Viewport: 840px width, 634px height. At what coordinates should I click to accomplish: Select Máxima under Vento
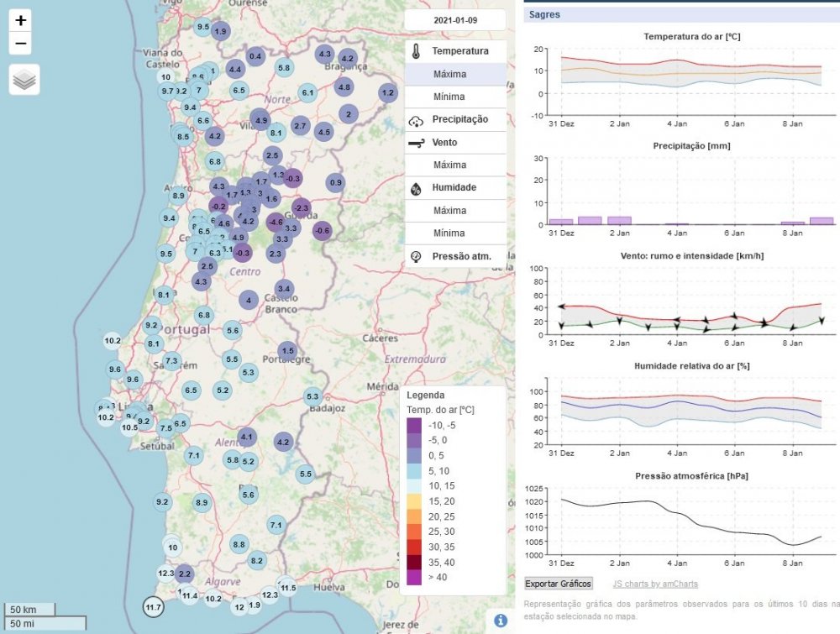click(x=449, y=165)
